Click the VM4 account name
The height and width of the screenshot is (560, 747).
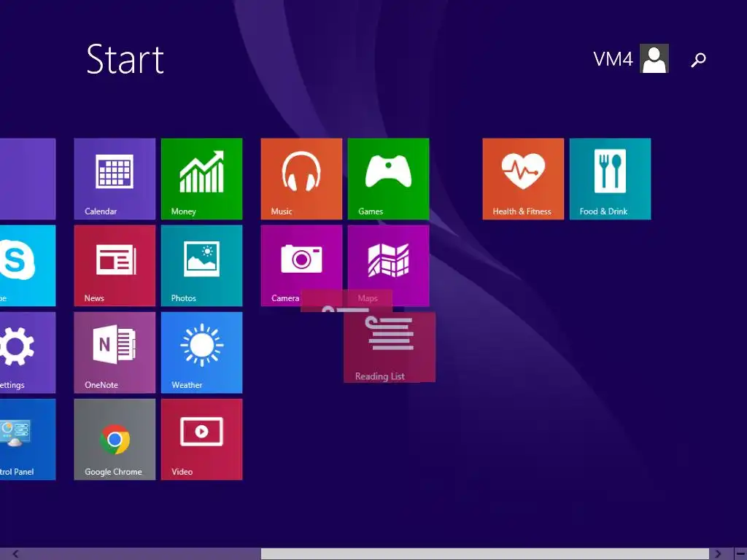[613, 59]
